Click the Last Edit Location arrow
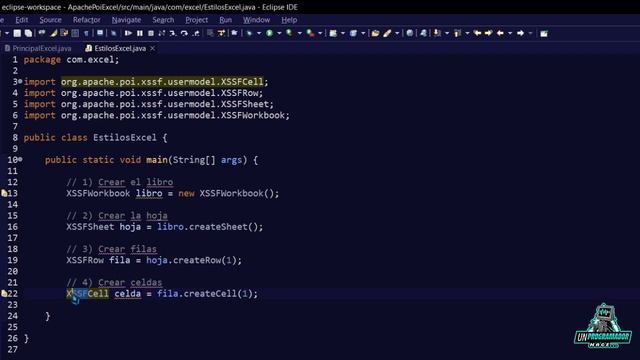The height and width of the screenshot is (360, 640). pos(477,33)
